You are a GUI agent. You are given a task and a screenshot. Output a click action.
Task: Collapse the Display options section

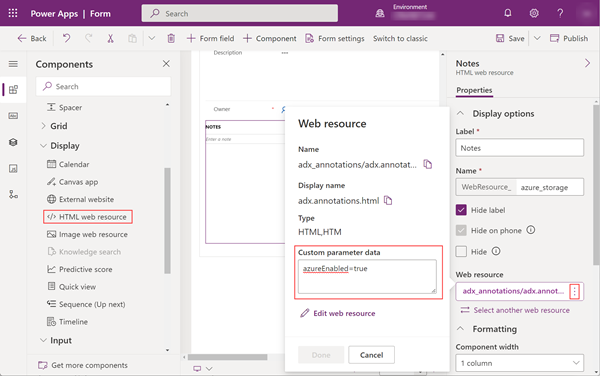pyautogui.click(x=460, y=114)
